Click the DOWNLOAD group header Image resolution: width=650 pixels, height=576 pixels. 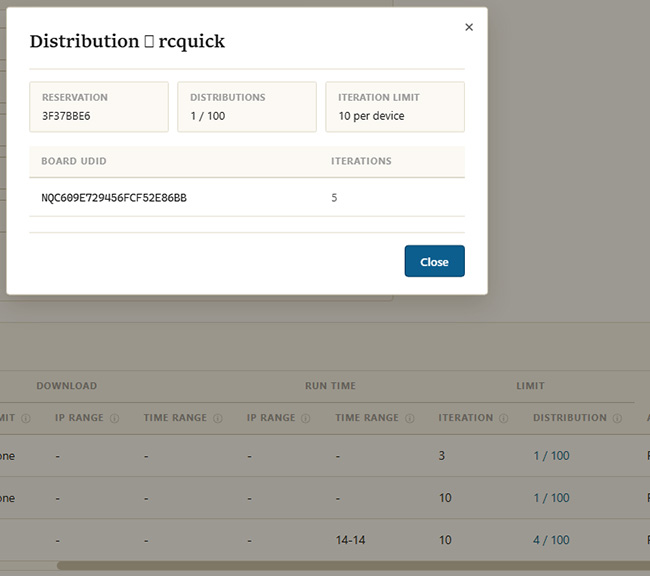(x=67, y=386)
